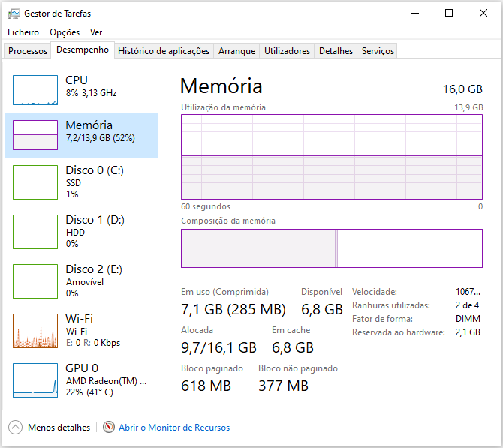Click the 'Em cache' label
This screenshot has height=448, width=503.
click(291, 330)
